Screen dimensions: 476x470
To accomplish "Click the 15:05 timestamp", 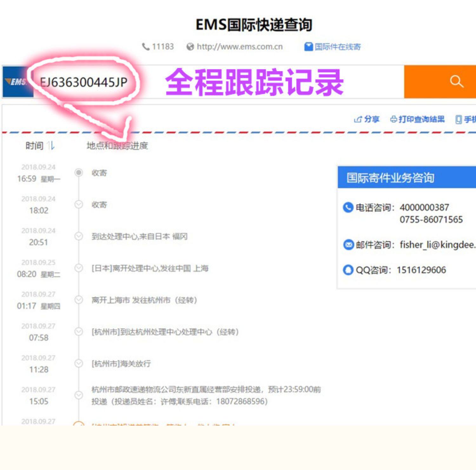I will point(39,401).
